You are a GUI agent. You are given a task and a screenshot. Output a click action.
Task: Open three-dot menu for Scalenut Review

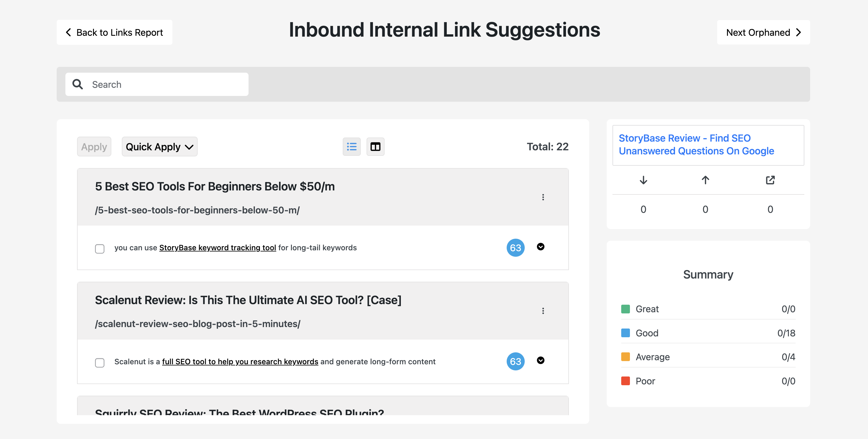[x=543, y=310]
